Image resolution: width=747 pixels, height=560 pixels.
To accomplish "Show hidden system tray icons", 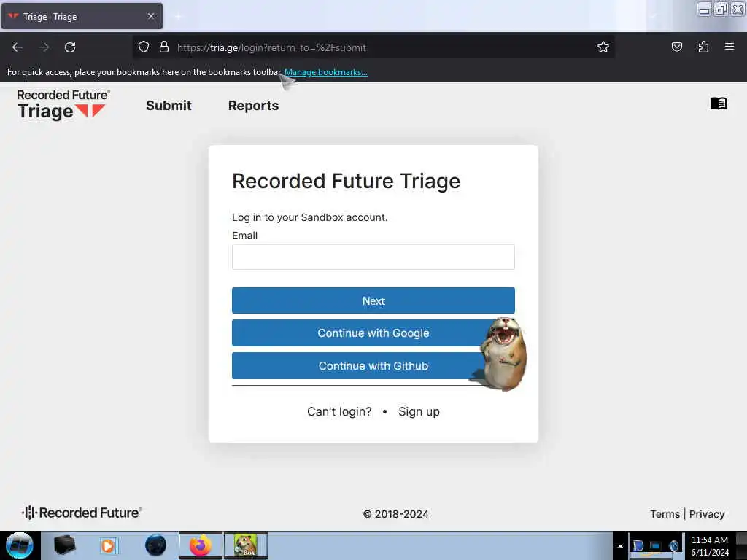I will coord(620,545).
